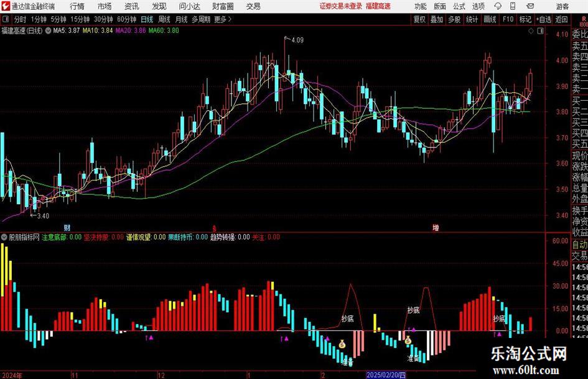The height and width of the screenshot is (379, 588).
Task: Open the 发现 menu
Action: click(159, 6)
